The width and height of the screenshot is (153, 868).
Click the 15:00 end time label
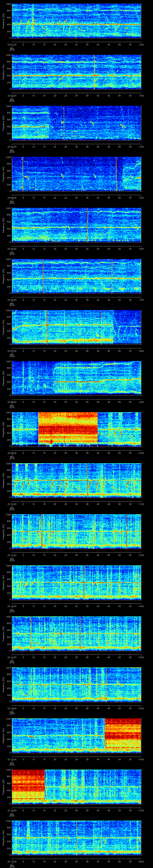(x=141, y=708)
